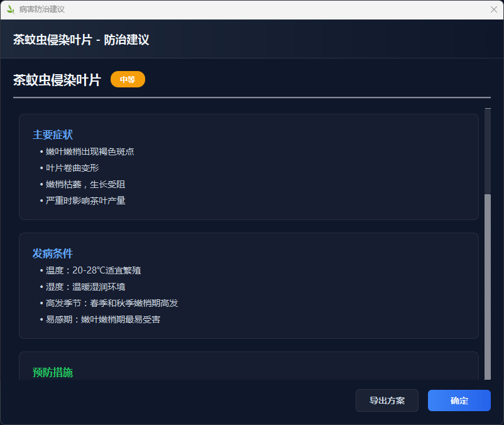Select the 发病条件 section heading
Viewport: 504px width, 425px height.
53,253
